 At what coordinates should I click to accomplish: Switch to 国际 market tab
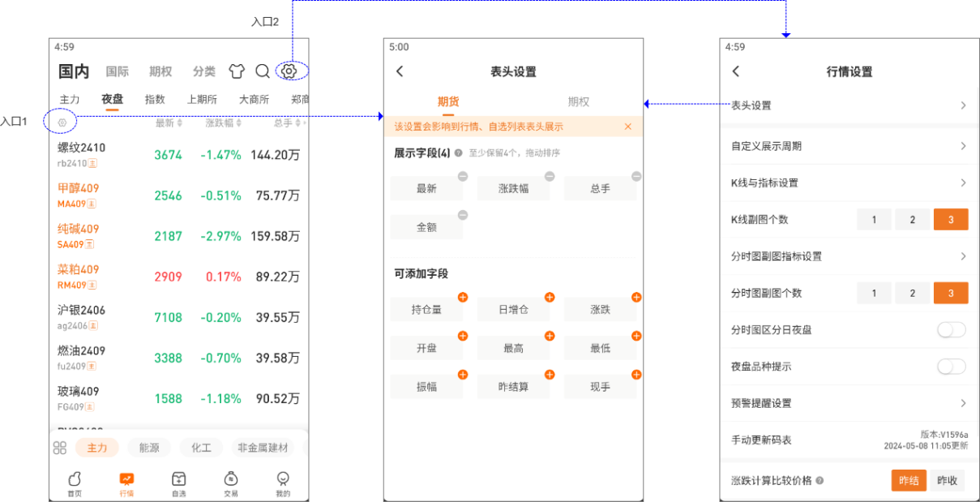tap(118, 71)
